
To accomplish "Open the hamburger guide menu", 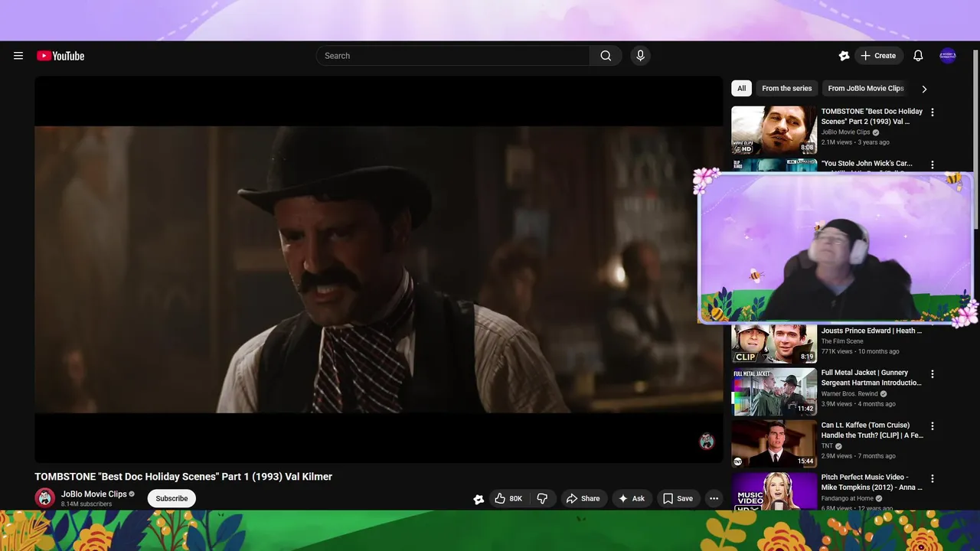I will tap(18, 56).
